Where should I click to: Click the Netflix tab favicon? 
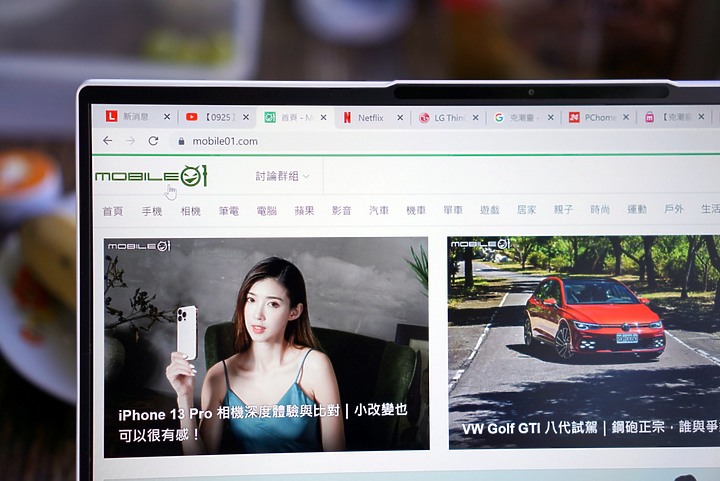click(x=347, y=117)
